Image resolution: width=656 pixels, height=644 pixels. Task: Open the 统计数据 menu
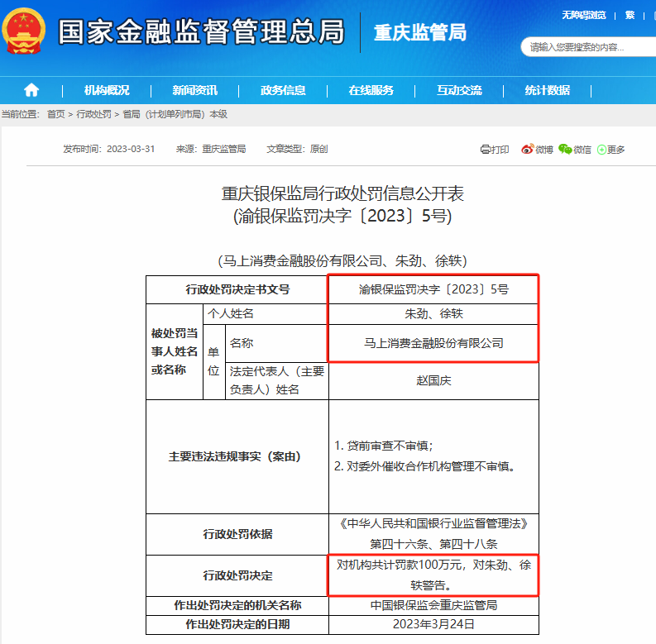(x=547, y=90)
